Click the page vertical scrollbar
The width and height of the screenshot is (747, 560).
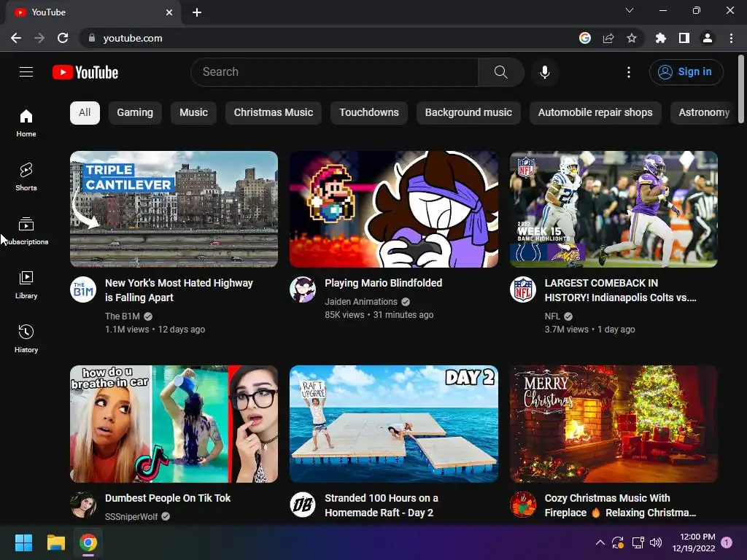coord(741,90)
